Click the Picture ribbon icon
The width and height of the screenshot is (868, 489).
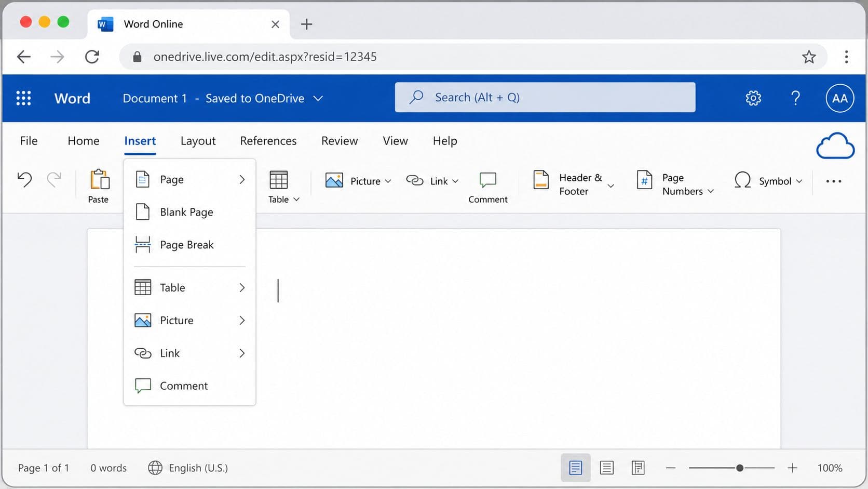[334, 180]
